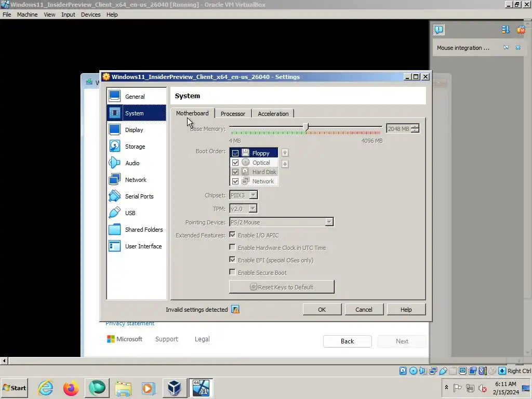Screen dimensions: 532x399
Task: Toggle the Floppy boot order checkbox
Action: tap(235, 153)
